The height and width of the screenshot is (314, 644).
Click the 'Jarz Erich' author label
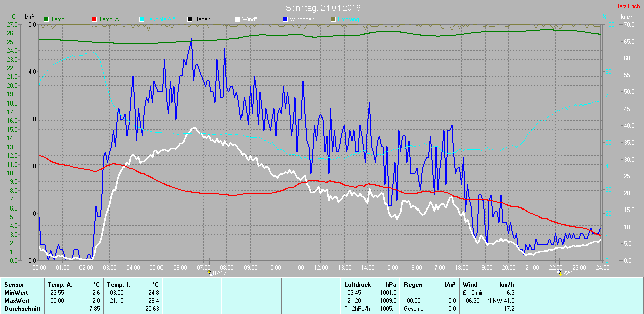[x=629, y=6]
